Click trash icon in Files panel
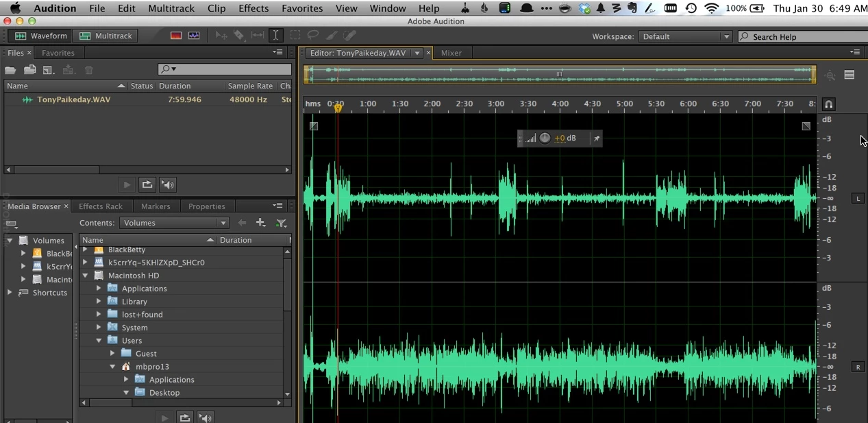 (88, 70)
